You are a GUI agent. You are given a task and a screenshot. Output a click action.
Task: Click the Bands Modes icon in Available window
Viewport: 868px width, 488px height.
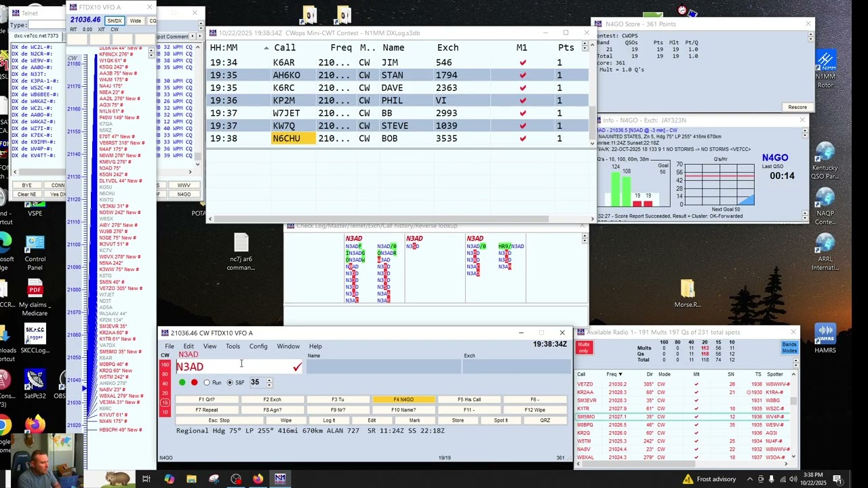pyautogui.click(x=789, y=347)
